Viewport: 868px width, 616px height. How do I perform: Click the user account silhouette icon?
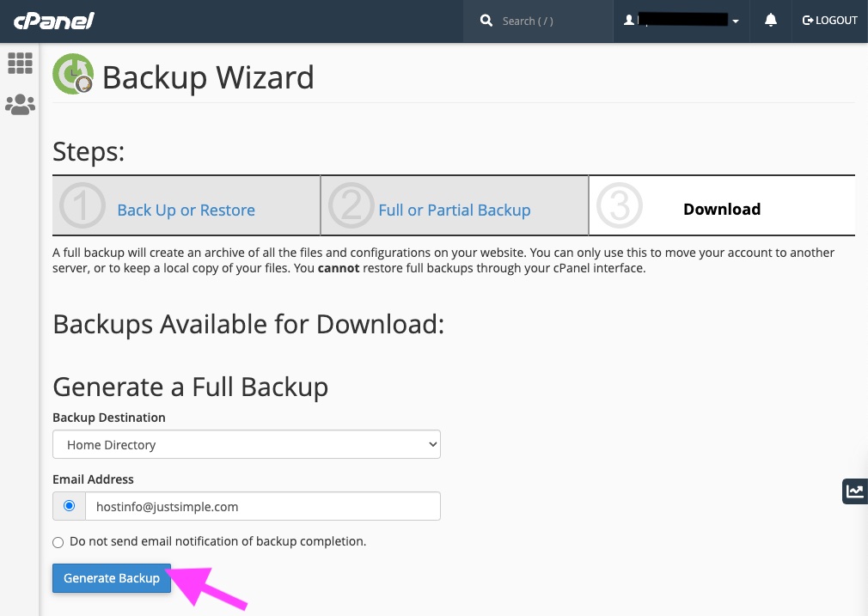[629, 21]
